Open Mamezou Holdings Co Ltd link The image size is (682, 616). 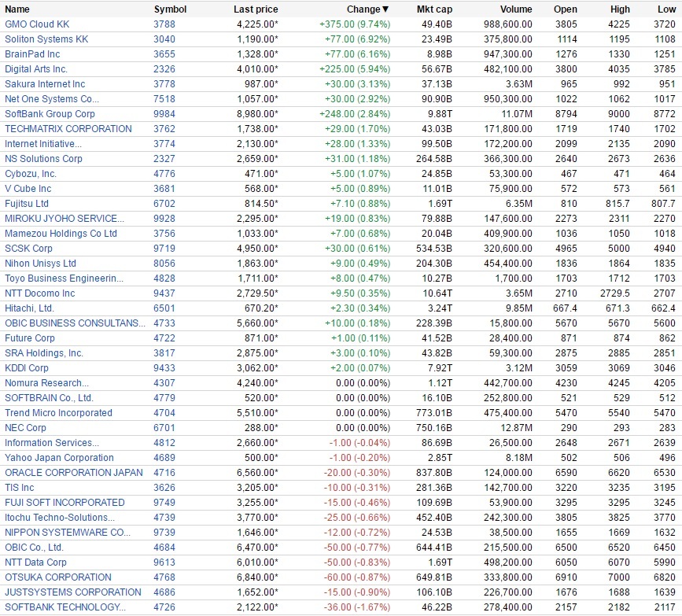(61, 233)
